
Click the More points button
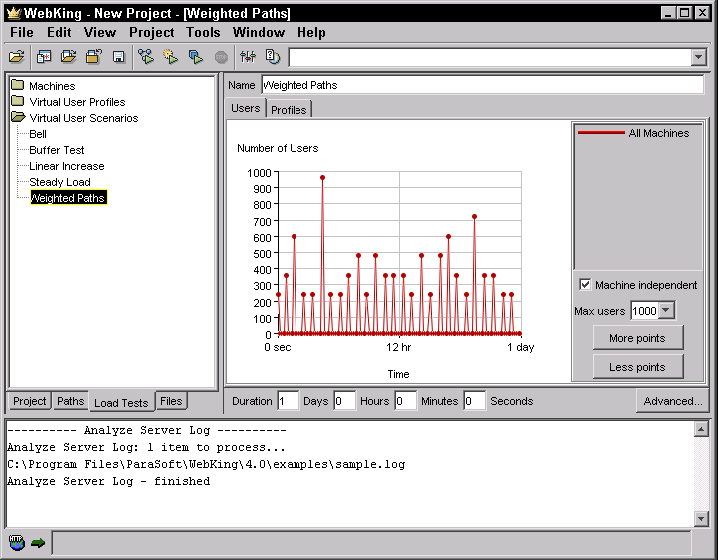(637, 338)
